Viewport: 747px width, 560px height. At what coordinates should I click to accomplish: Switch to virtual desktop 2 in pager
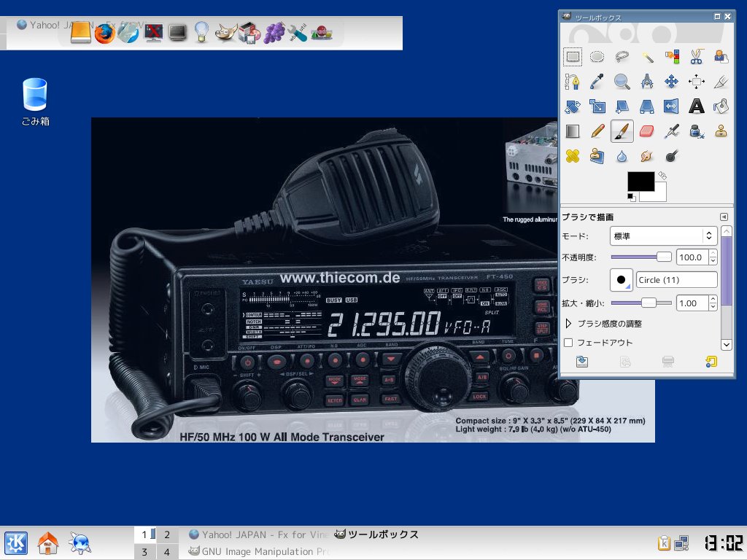(x=167, y=534)
